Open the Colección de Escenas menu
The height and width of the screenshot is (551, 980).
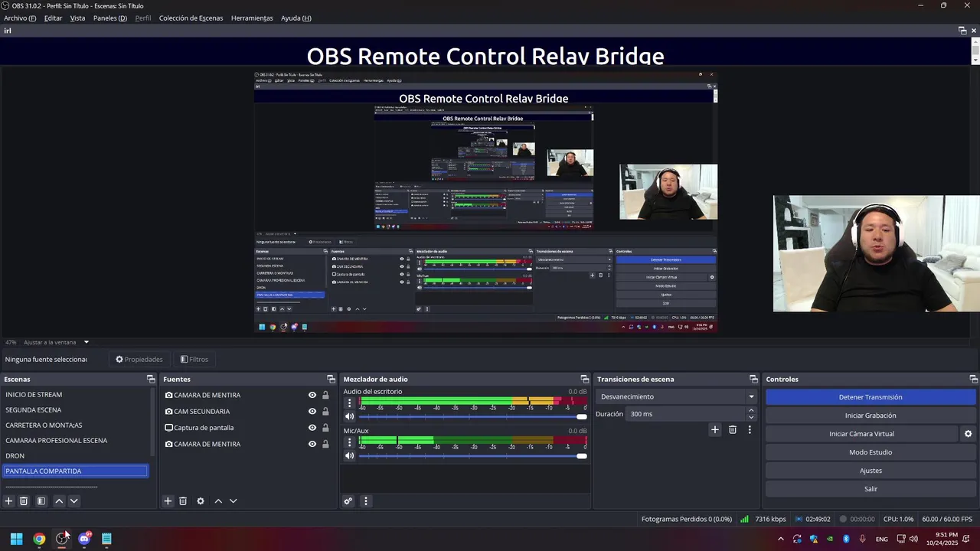191,18
